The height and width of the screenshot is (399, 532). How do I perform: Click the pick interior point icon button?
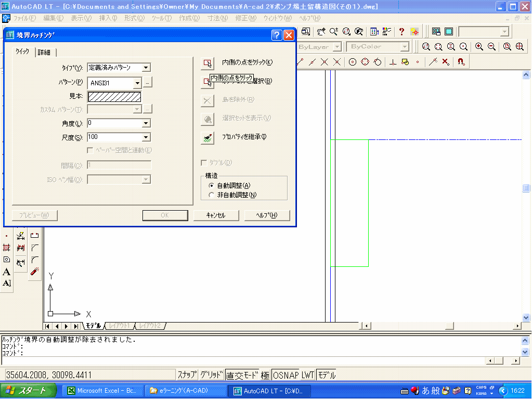(x=207, y=63)
